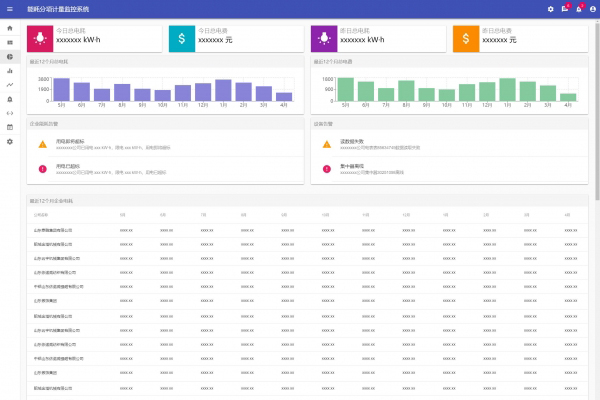Click the 设备告警 panel header
Screen dimensions: 600x400
(x=323, y=124)
